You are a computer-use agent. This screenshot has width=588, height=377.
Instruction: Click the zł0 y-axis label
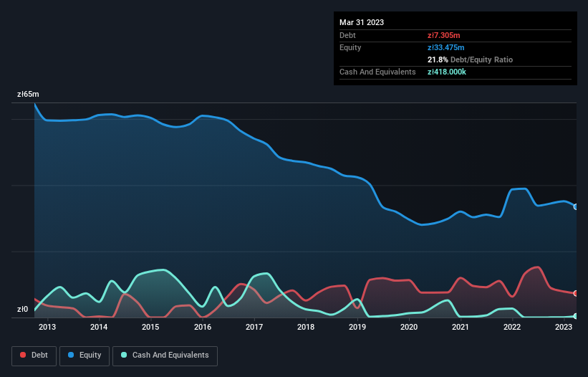(22, 309)
